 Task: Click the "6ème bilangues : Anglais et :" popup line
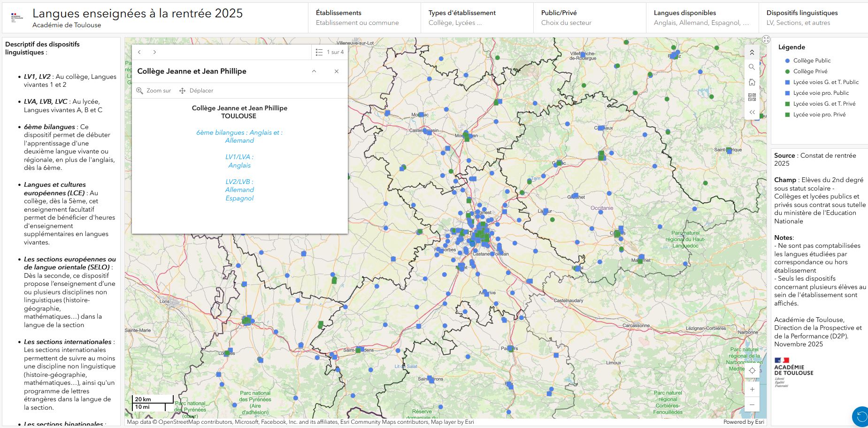239,133
